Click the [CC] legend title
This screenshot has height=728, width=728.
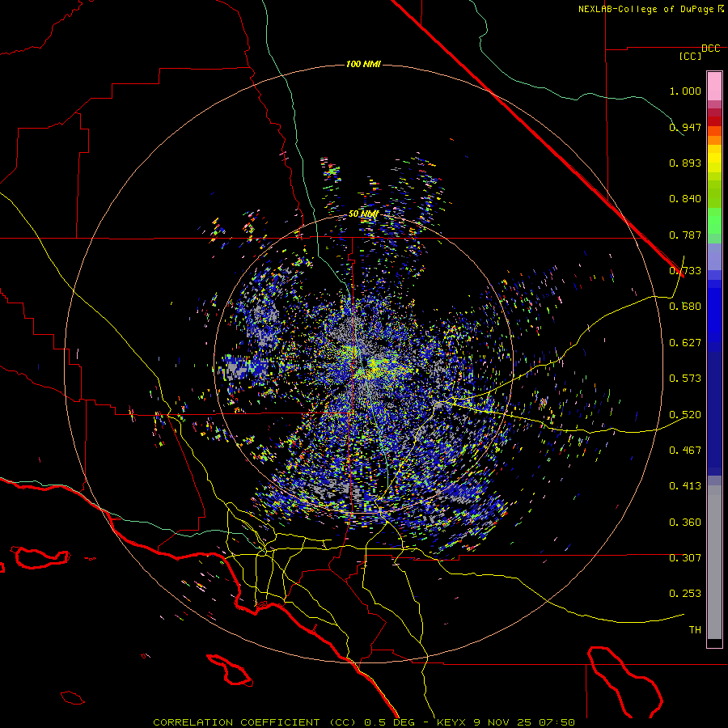pyautogui.click(x=690, y=56)
